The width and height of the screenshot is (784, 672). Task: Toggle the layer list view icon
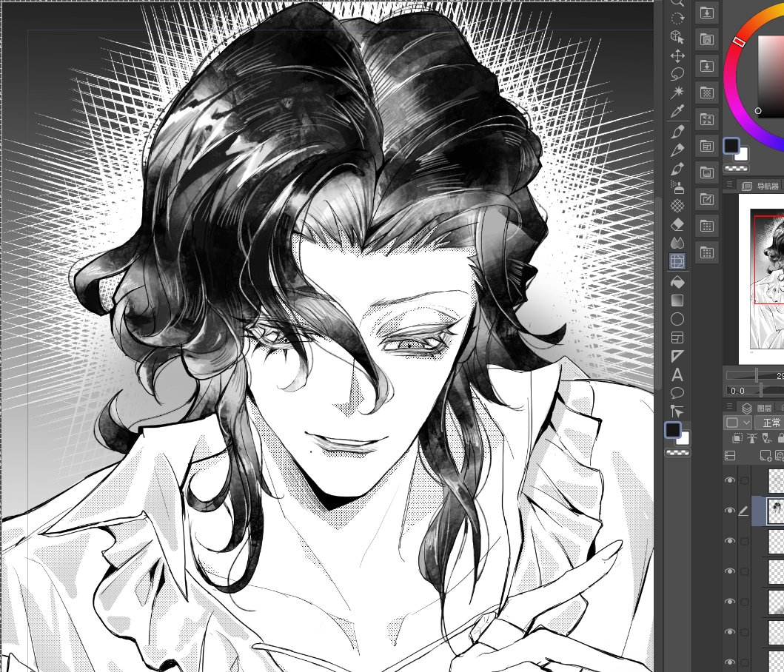click(730, 455)
